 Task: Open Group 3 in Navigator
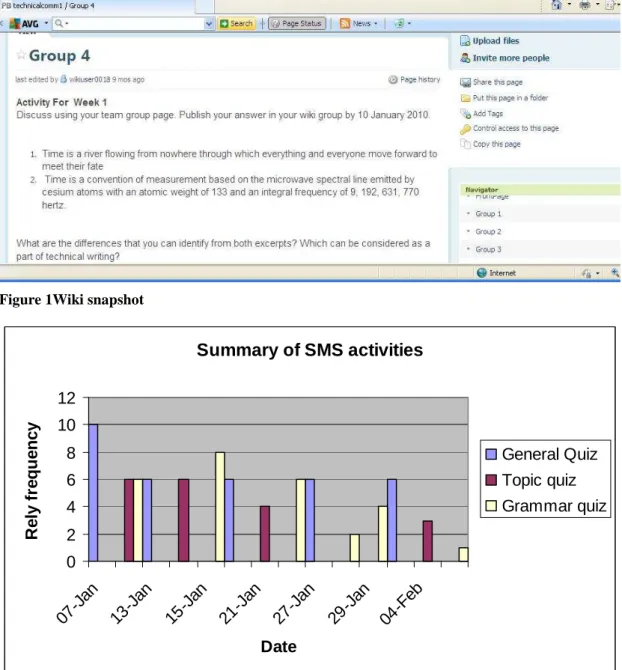(x=488, y=249)
